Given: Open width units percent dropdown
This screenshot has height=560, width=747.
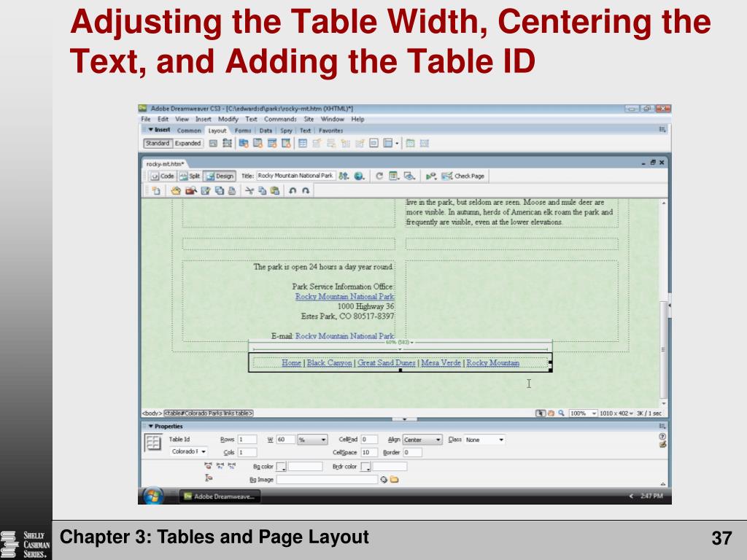Looking at the screenshot, I should pos(323,440).
